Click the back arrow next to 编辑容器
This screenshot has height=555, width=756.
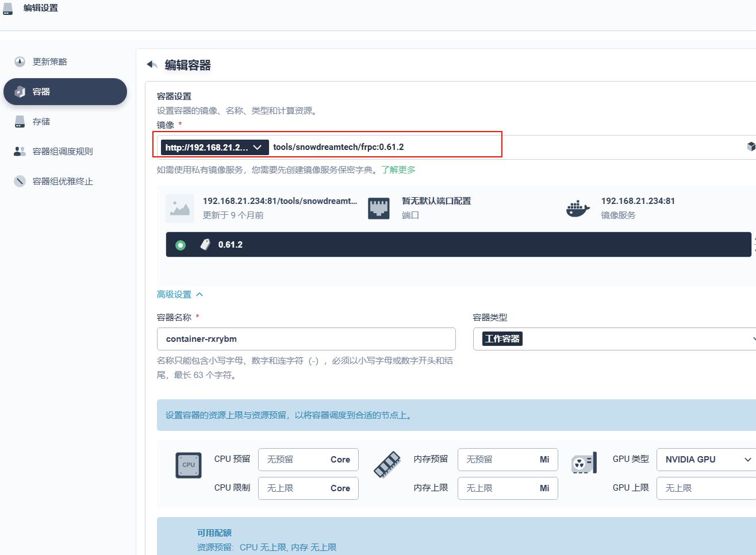point(152,64)
